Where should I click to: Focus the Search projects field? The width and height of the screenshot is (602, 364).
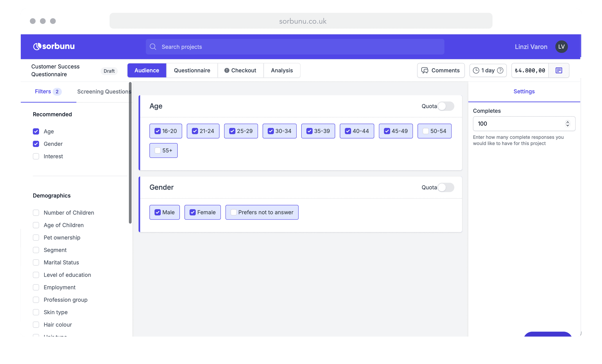tap(295, 47)
